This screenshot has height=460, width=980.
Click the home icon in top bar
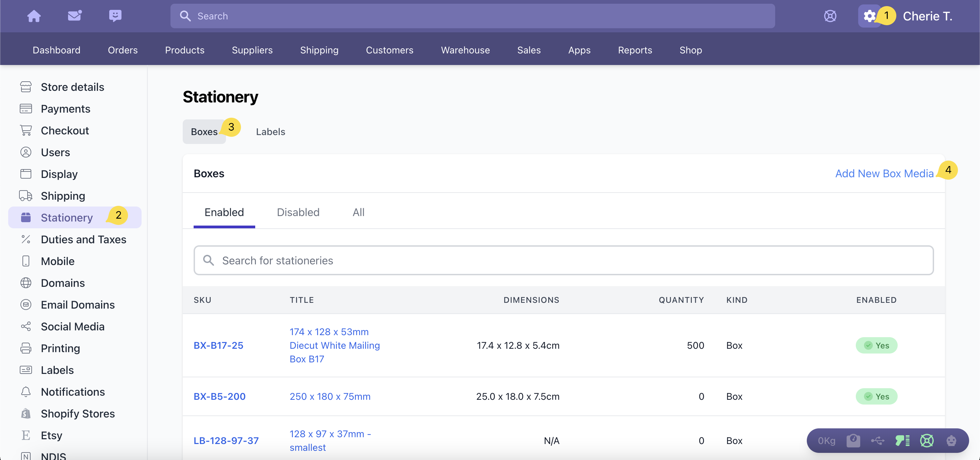pyautogui.click(x=34, y=16)
